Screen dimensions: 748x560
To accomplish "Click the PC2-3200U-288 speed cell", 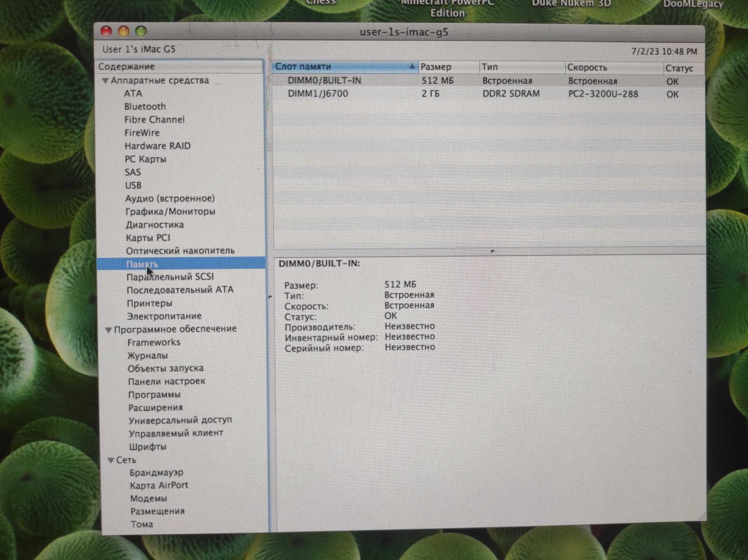I will point(603,94).
